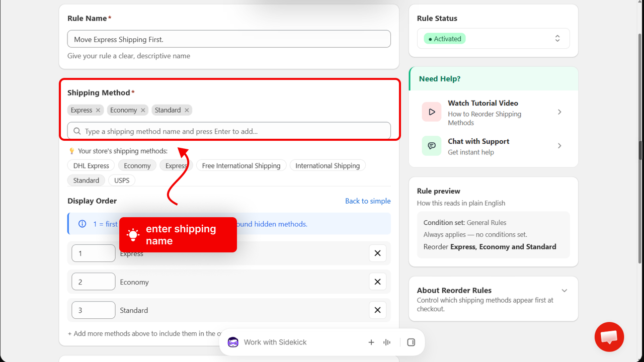This screenshot has height=362, width=644.
Task: Click the plus icon in Sidekick bar
Action: click(371, 342)
